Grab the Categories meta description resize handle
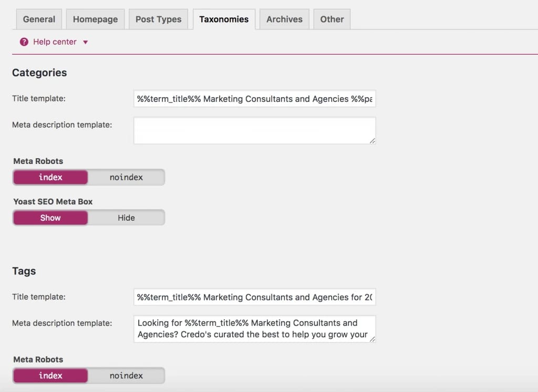 pos(373,141)
